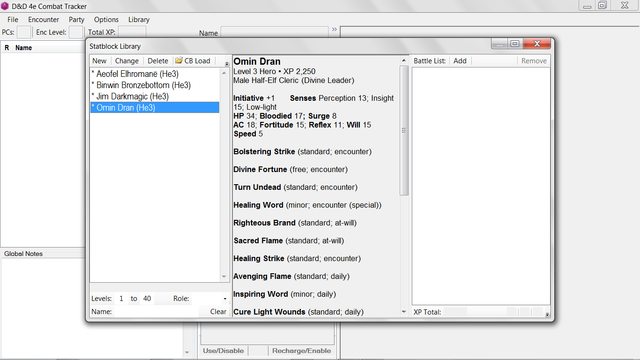Click the Recharge/Enable button in main window

pos(301,351)
